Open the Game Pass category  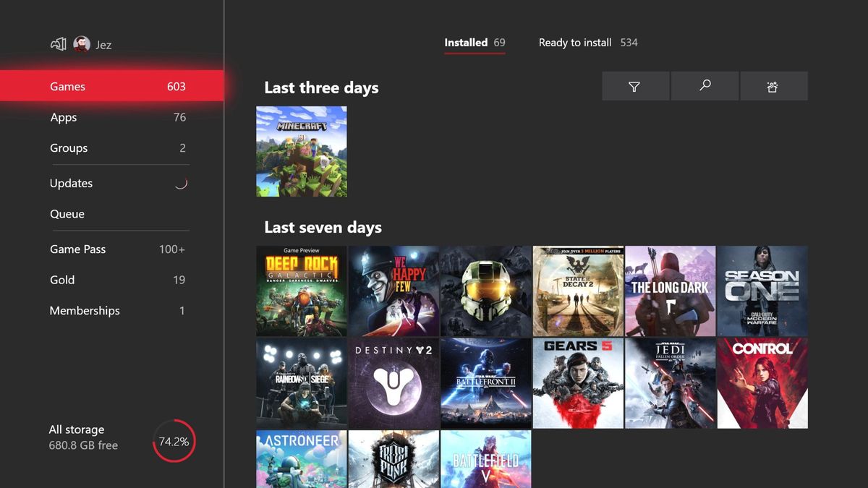[77, 249]
